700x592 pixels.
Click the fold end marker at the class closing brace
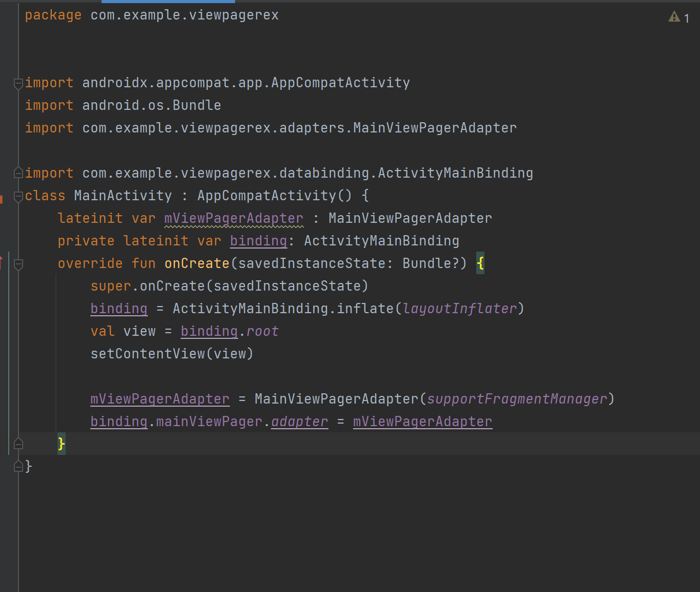pos(18,466)
